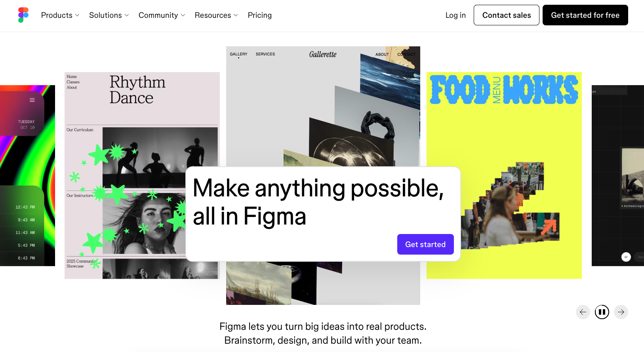The height and width of the screenshot is (352, 644).
Task: Click the Gallerette title in preview
Action: pos(323,54)
